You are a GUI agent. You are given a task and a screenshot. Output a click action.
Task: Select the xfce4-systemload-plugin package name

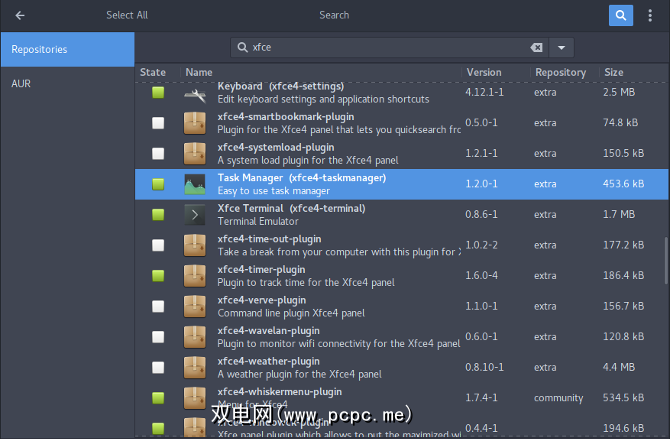pyautogui.click(x=276, y=147)
